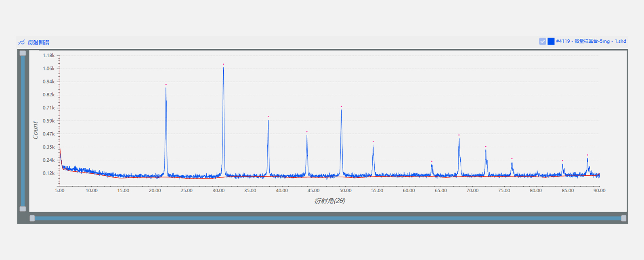Viewport: 644px width, 260px height.
Task: Uncheck the #4119 series visibility checkbox
Action: 542,41
